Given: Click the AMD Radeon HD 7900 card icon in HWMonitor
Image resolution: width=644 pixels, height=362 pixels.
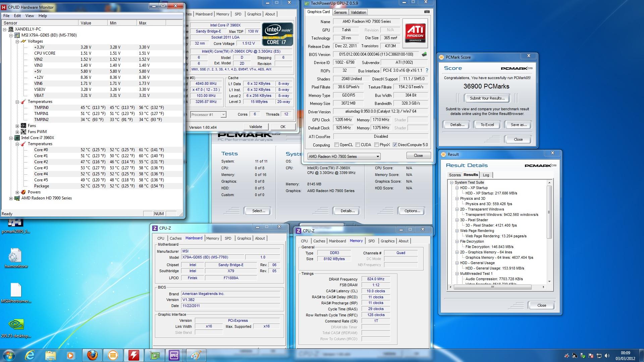Looking at the screenshot, I should [x=17, y=198].
